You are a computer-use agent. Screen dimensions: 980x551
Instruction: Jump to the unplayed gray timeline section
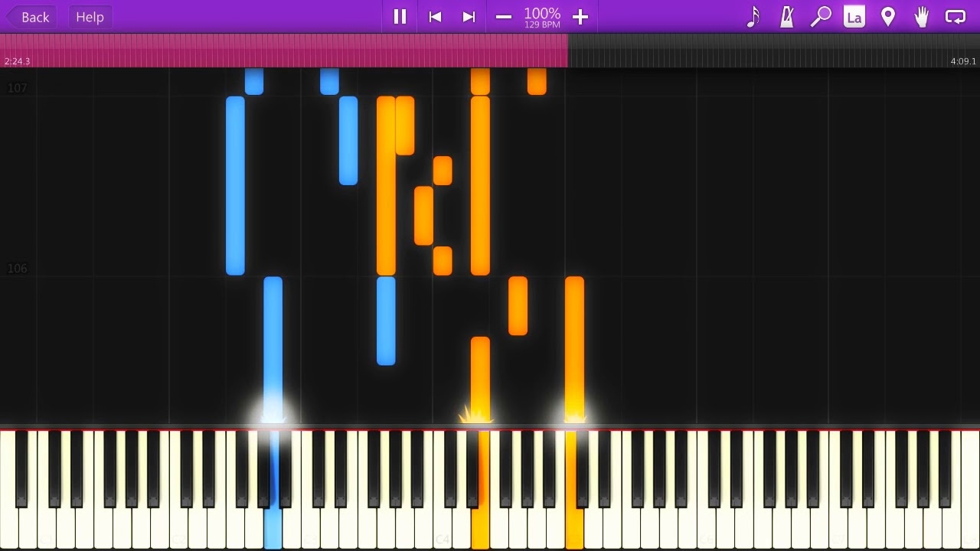pyautogui.click(x=773, y=51)
